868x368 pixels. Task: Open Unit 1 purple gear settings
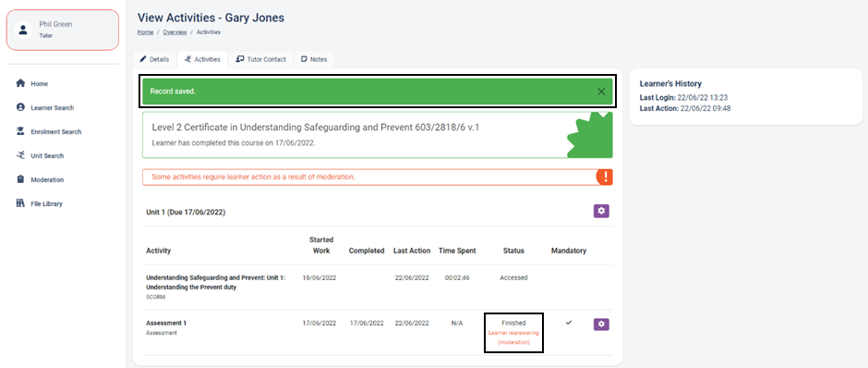(601, 211)
